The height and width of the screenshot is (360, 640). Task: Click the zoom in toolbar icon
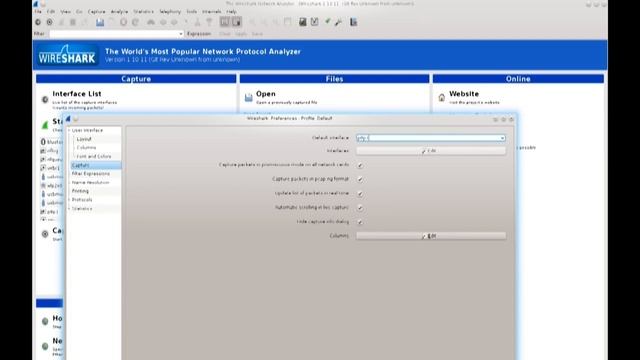(253, 22)
